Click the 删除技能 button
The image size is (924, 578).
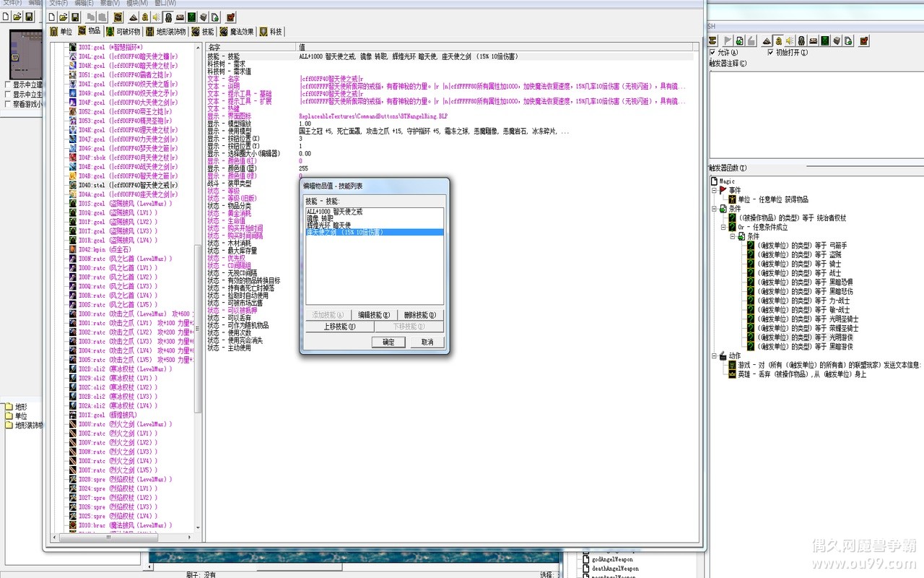419,315
